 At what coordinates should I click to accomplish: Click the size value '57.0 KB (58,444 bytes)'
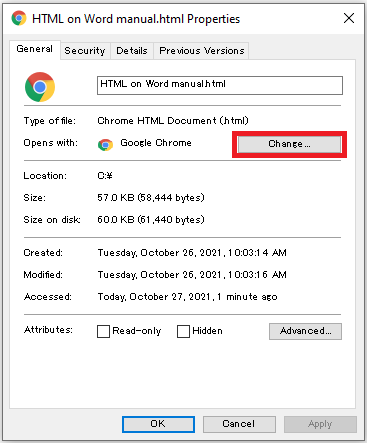tap(151, 198)
